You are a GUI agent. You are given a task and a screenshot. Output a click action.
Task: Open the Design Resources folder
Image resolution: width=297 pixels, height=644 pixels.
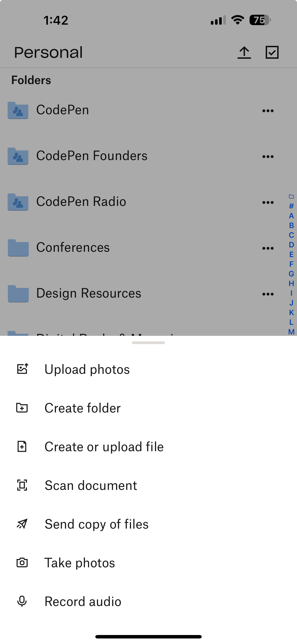(88, 293)
